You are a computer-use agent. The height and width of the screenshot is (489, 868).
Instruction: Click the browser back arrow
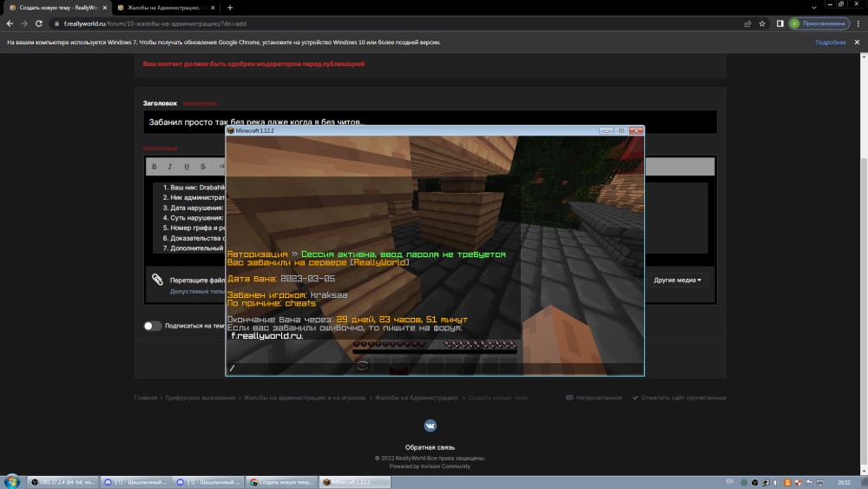pos(10,23)
